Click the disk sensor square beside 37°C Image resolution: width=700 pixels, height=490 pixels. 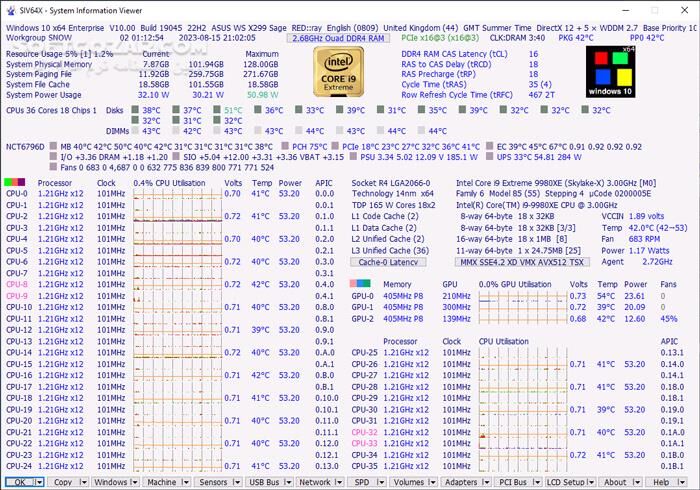176,109
